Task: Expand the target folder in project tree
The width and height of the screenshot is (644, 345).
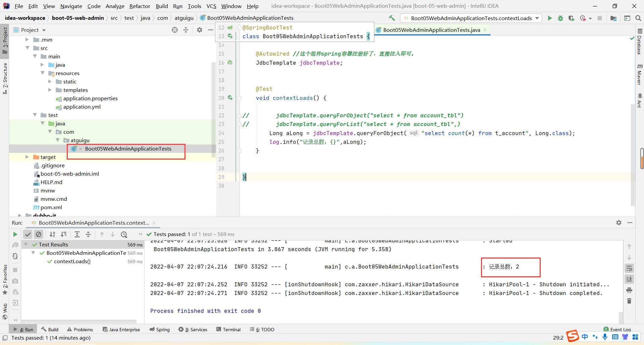Action: [x=27, y=157]
